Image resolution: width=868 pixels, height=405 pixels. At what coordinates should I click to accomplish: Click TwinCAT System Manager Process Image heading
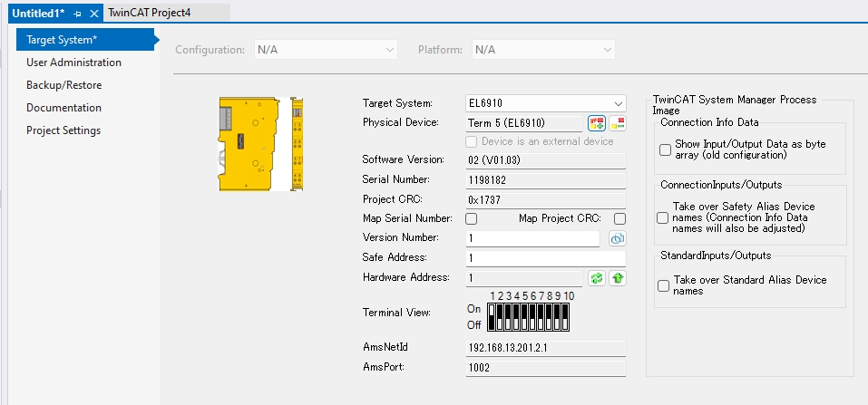[x=735, y=104]
